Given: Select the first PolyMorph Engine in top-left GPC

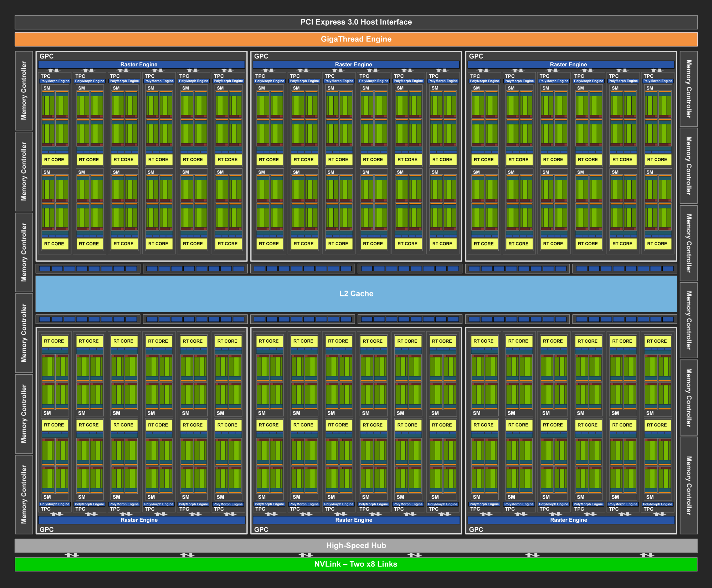Looking at the screenshot, I should 55,81.
